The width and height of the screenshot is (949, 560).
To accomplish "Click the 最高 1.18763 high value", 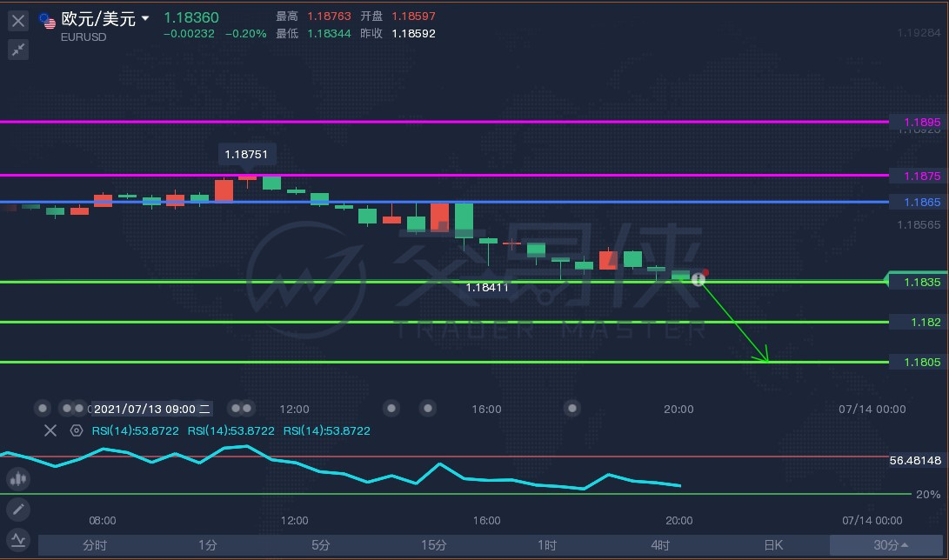I will click(329, 17).
